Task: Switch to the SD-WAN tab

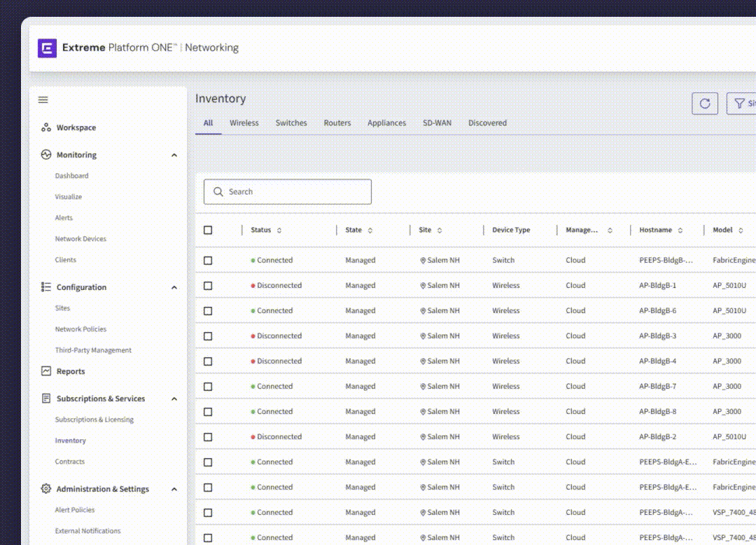Action: pyautogui.click(x=437, y=123)
